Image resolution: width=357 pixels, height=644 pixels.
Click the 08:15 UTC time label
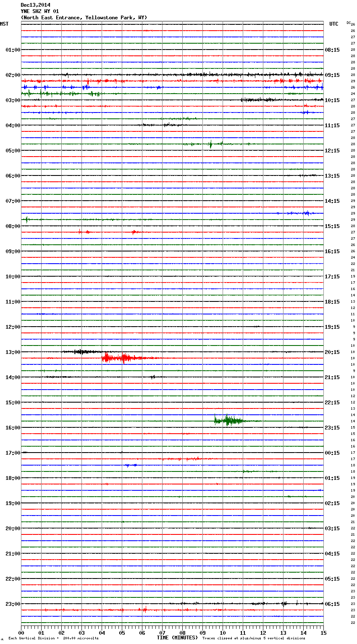[332, 50]
